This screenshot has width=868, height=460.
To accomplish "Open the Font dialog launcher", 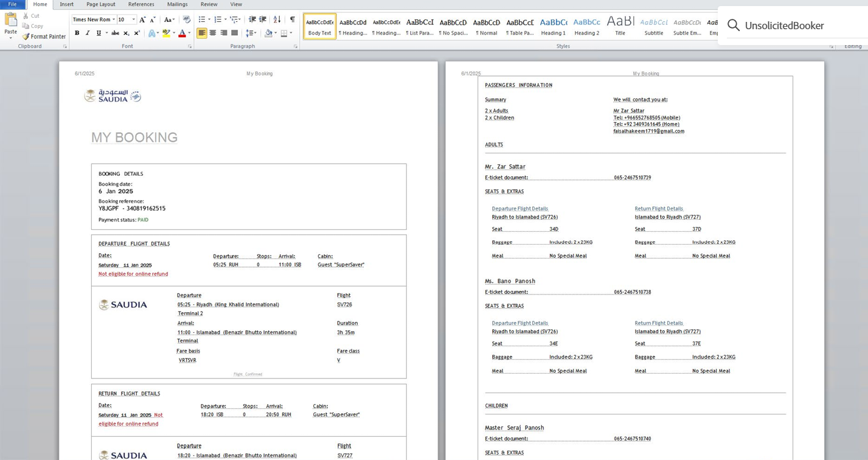I will (189, 46).
